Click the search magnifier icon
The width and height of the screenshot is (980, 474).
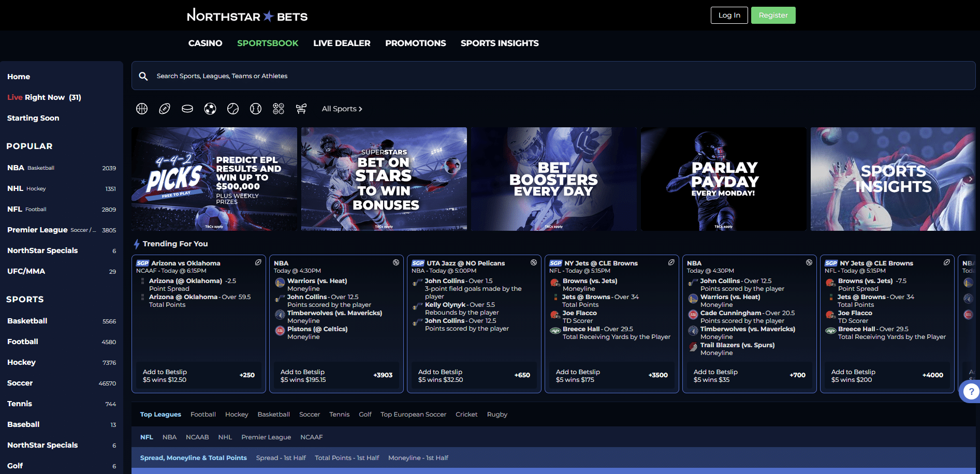coord(143,76)
